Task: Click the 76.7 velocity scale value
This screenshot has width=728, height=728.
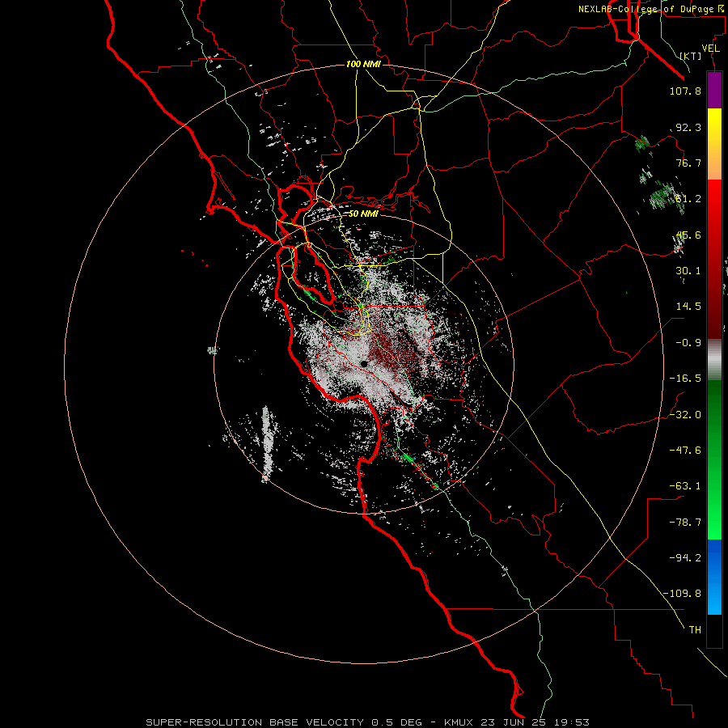Action: click(x=688, y=163)
